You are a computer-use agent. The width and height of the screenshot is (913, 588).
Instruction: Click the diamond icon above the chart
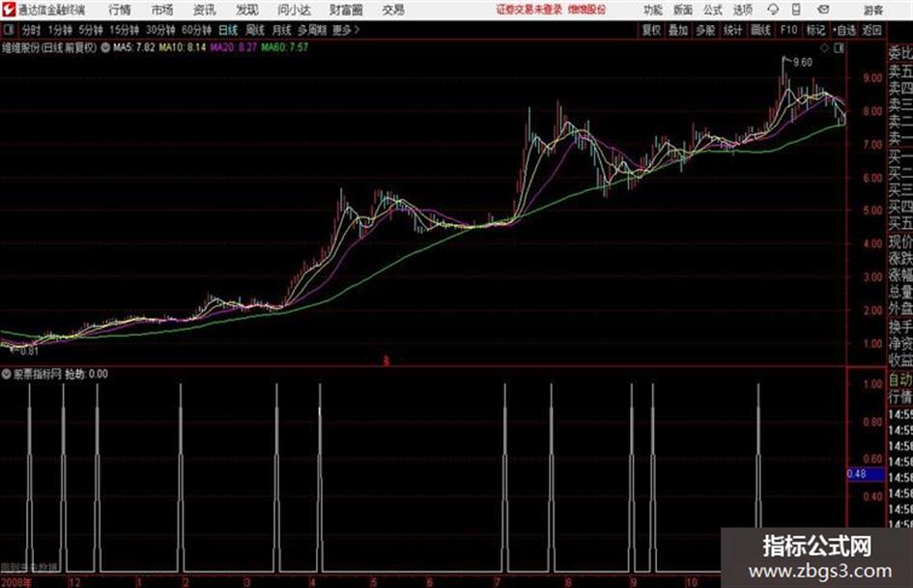(824, 48)
